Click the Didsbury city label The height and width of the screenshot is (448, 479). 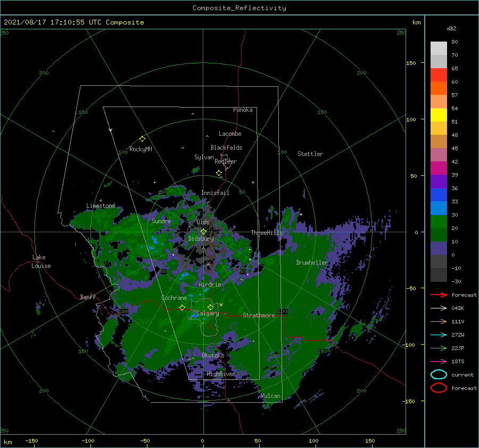point(201,239)
